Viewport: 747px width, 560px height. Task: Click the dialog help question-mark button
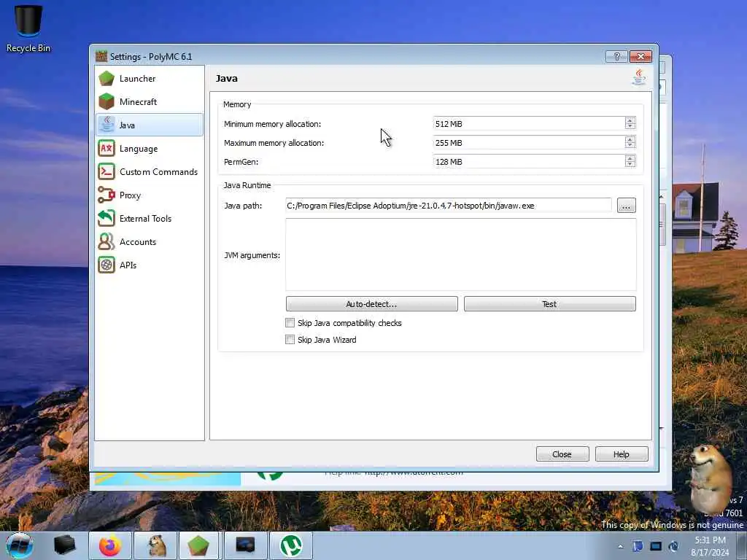(x=616, y=56)
